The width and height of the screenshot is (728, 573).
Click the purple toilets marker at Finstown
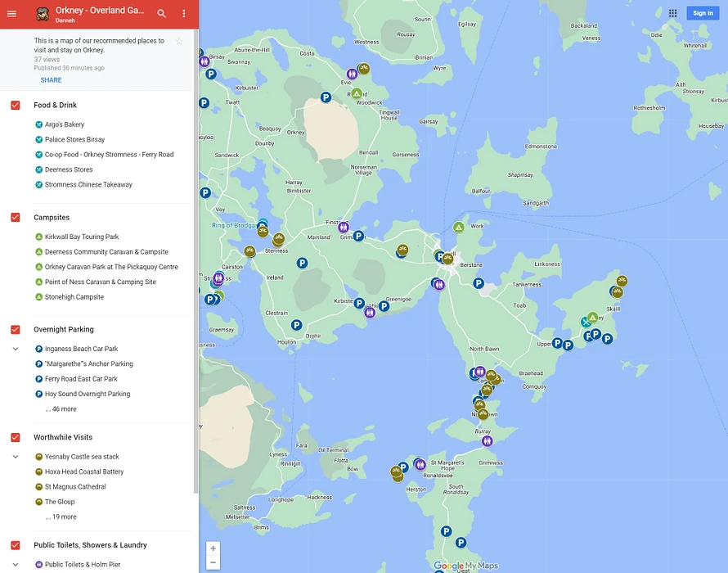344,227
